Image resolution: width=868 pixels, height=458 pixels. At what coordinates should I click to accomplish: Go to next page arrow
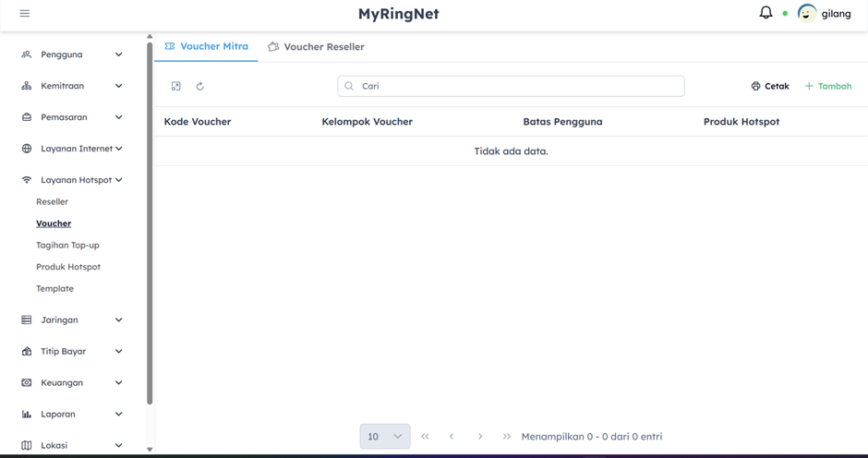click(x=480, y=437)
